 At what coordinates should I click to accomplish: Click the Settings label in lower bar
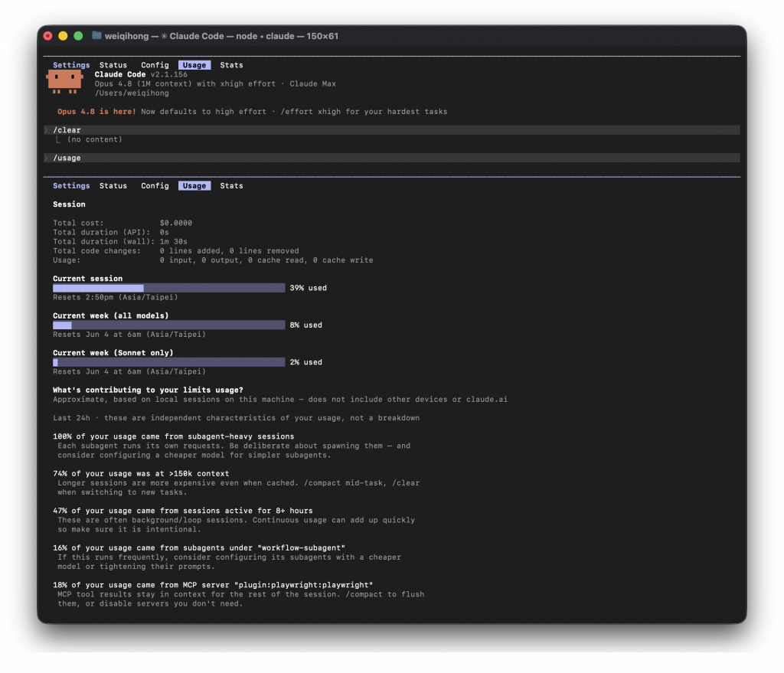click(71, 186)
